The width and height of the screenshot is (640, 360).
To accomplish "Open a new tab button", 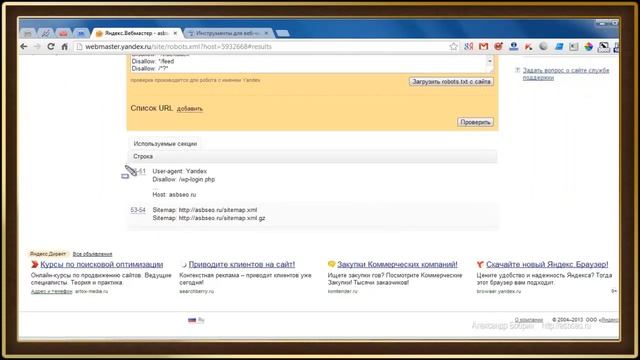I will click(x=282, y=33).
